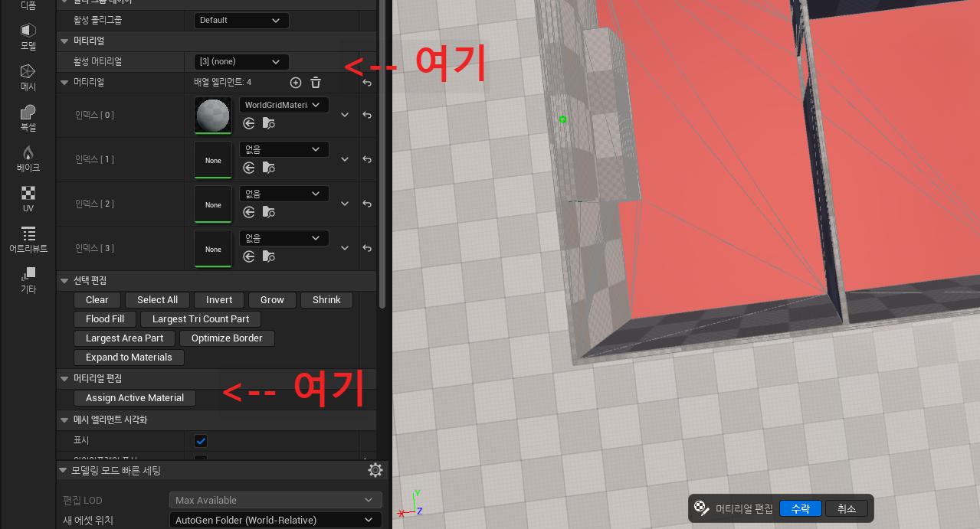Open the 없음 material dropdown for 인덱스 [1]
Viewport: 980px width, 529px height.
pyautogui.click(x=284, y=149)
